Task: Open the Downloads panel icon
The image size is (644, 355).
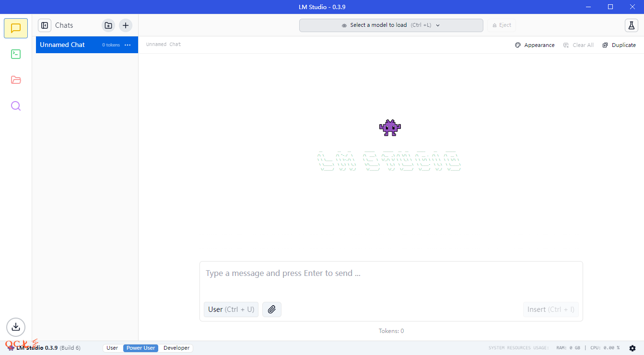Action: coord(16,327)
